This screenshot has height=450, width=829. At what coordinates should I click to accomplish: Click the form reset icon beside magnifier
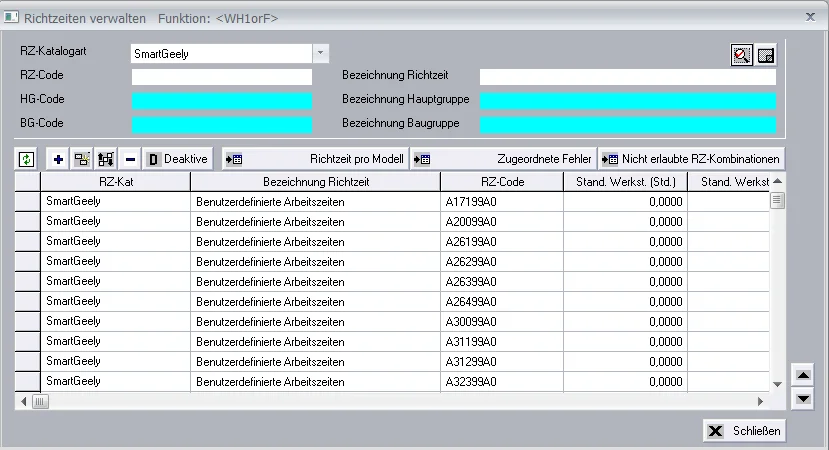(766, 55)
